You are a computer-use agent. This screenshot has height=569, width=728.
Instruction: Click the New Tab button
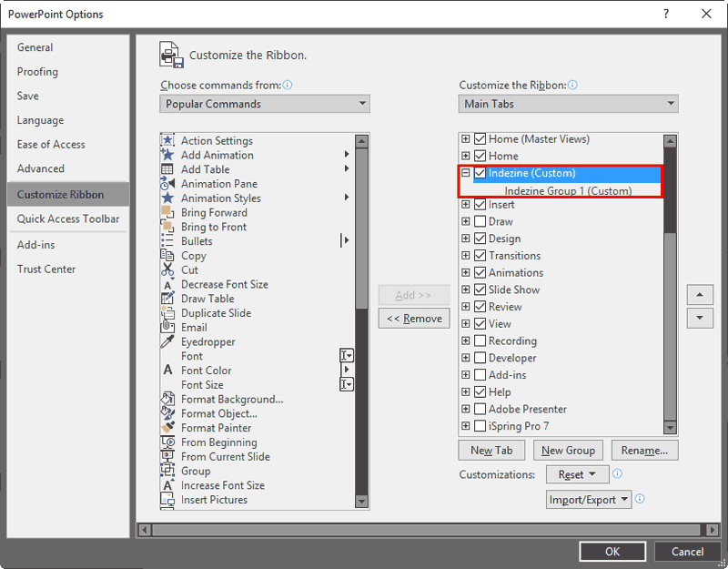click(491, 450)
